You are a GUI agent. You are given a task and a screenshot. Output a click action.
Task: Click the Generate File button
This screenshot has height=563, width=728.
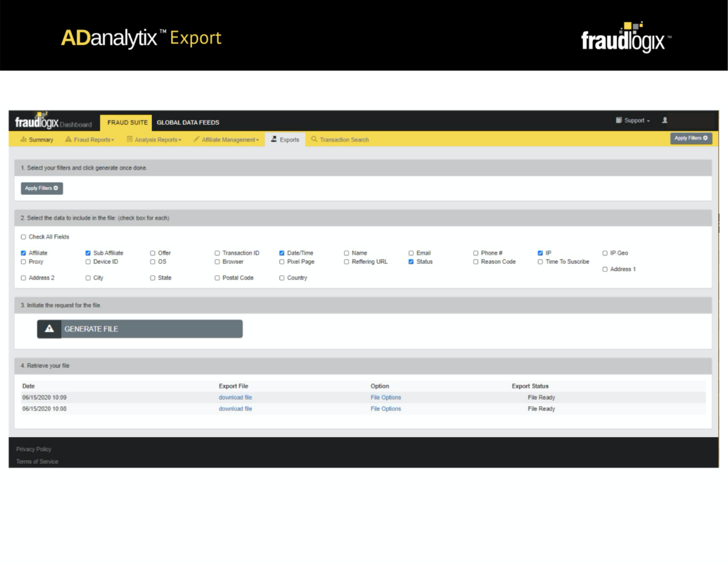point(140,329)
